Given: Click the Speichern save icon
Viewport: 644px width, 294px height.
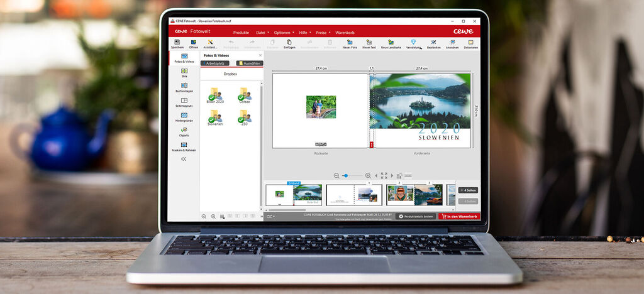Looking at the screenshot, I should [x=177, y=44].
